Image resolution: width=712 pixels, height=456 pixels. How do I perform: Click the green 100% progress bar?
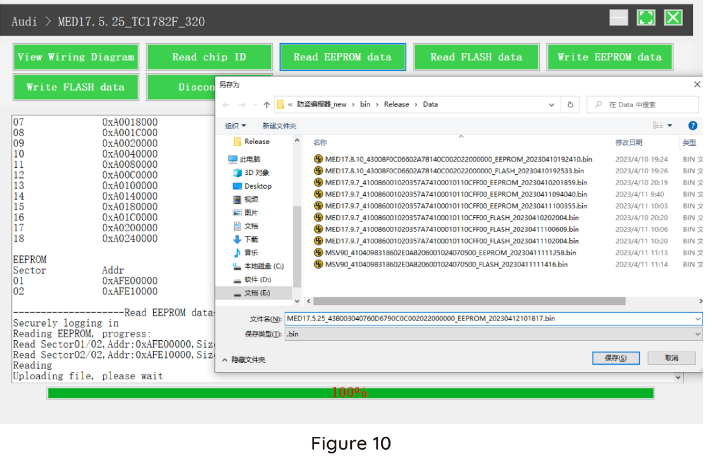[349, 393]
